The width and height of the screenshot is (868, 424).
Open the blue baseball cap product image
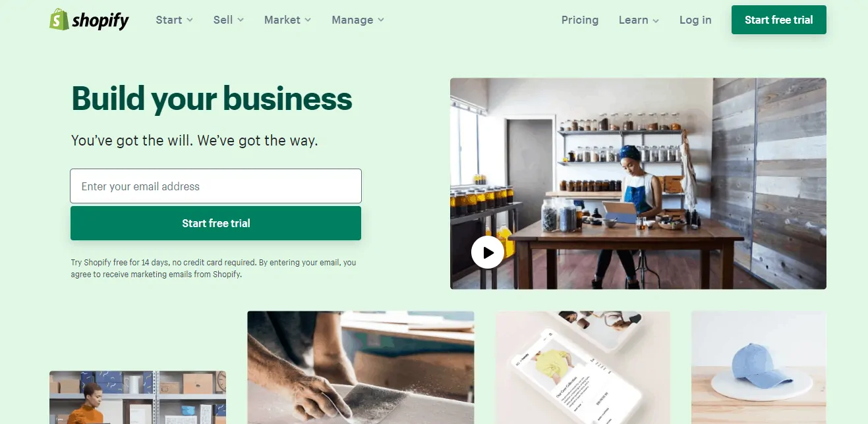point(759,367)
